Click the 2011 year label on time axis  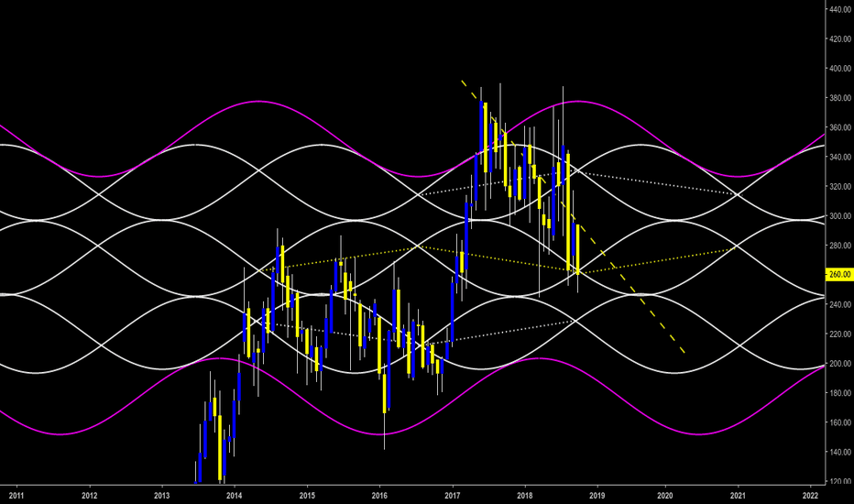16,495
